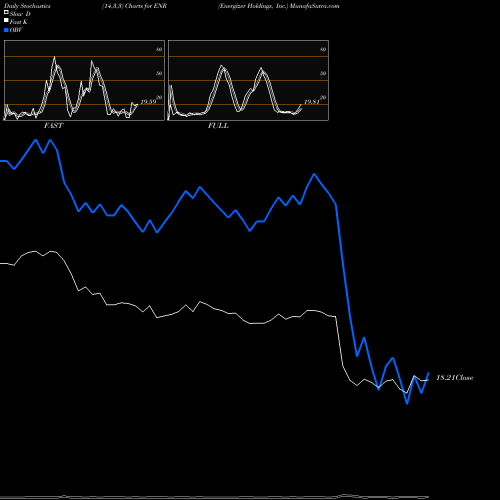The height and width of the screenshot is (500, 500).
Task: Click the 50 level label in FULL chart
Action: tap(323, 73)
